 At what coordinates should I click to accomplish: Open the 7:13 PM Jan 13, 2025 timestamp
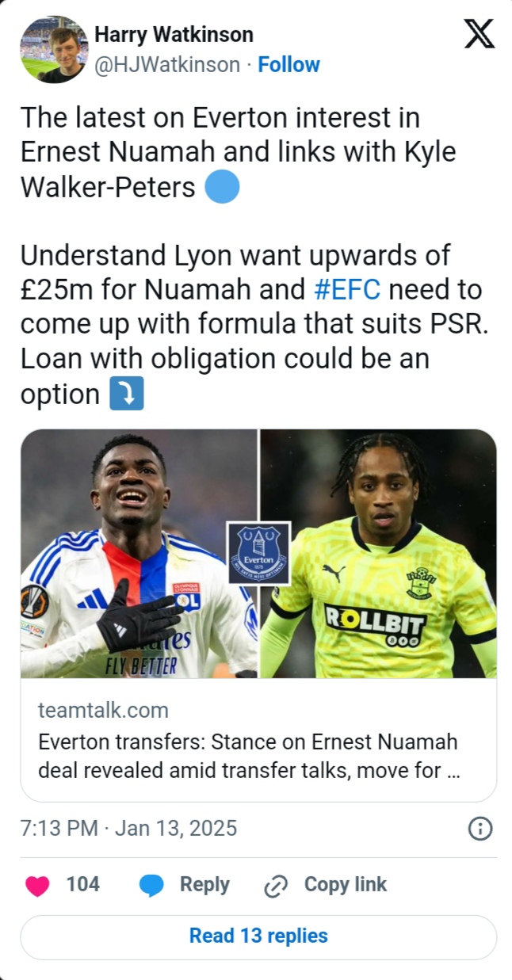(129, 829)
